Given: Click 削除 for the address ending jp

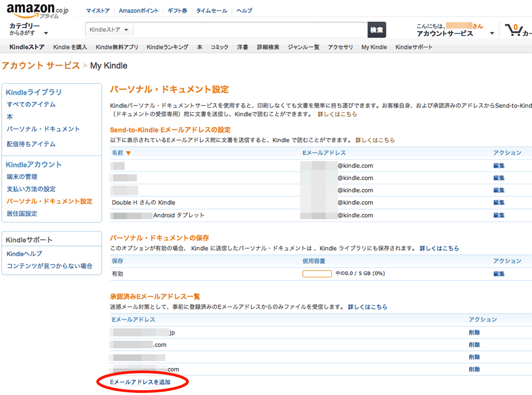Looking at the screenshot, I should pyautogui.click(x=475, y=333).
